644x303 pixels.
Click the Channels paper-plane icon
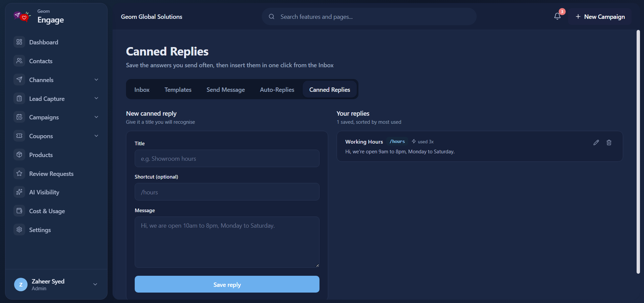click(19, 80)
